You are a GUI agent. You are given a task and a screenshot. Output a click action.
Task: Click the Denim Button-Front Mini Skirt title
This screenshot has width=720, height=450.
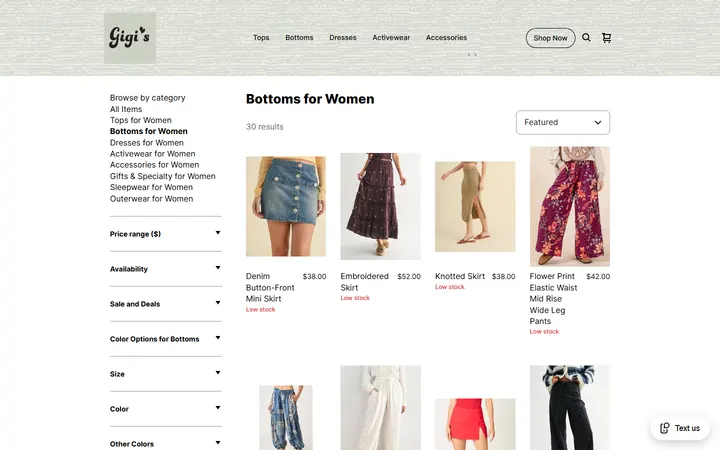[270, 287]
